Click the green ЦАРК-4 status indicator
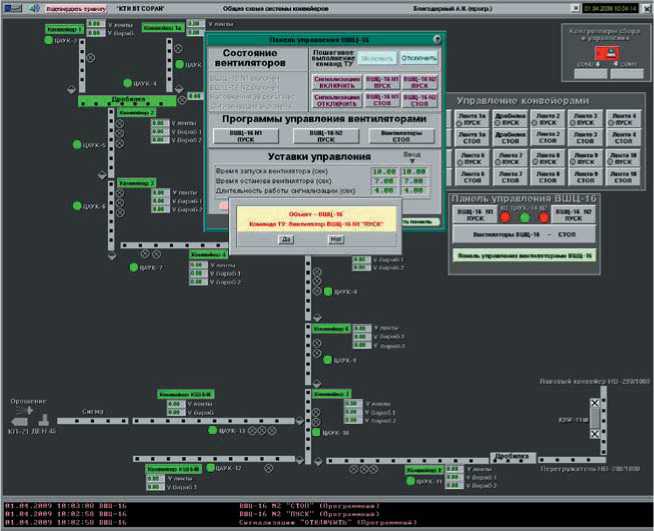 pyautogui.click(x=128, y=84)
